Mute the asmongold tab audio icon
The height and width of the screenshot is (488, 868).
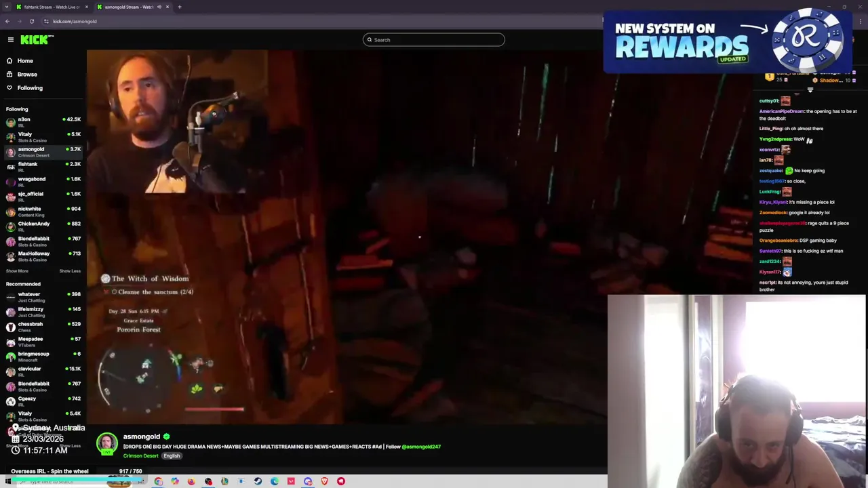159,7
